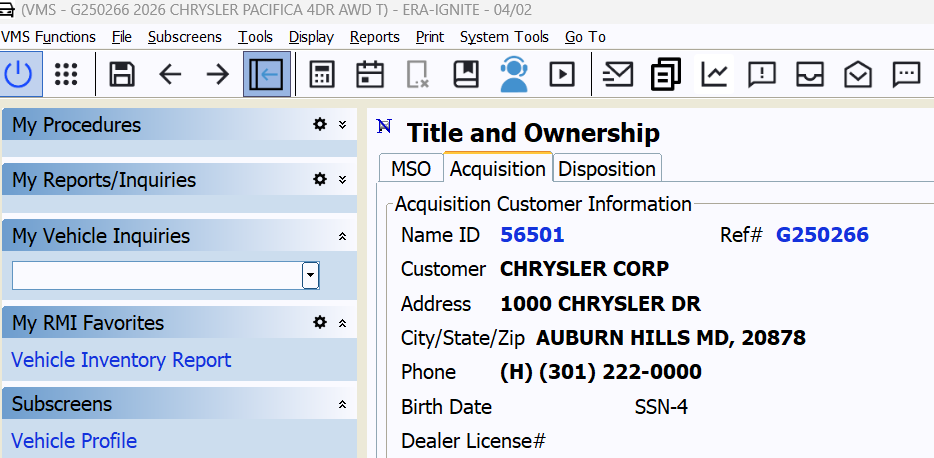The image size is (934, 458).
Task: Open My RMI Favorites settings gear
Action: [320, 322]
